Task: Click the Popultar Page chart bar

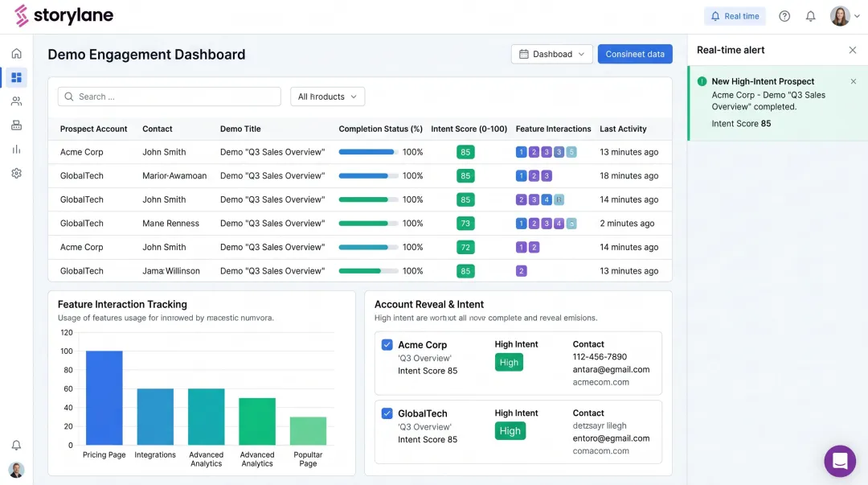Action: point(308,430)
